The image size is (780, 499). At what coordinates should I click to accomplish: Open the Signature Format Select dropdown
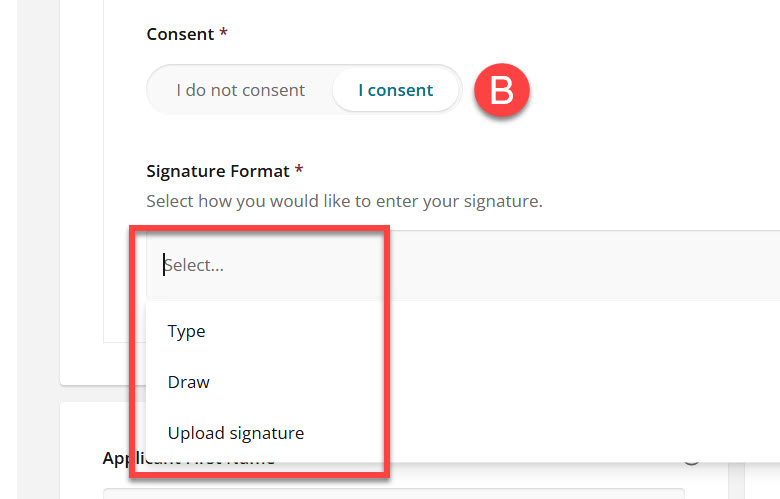[x=463, y=265]
